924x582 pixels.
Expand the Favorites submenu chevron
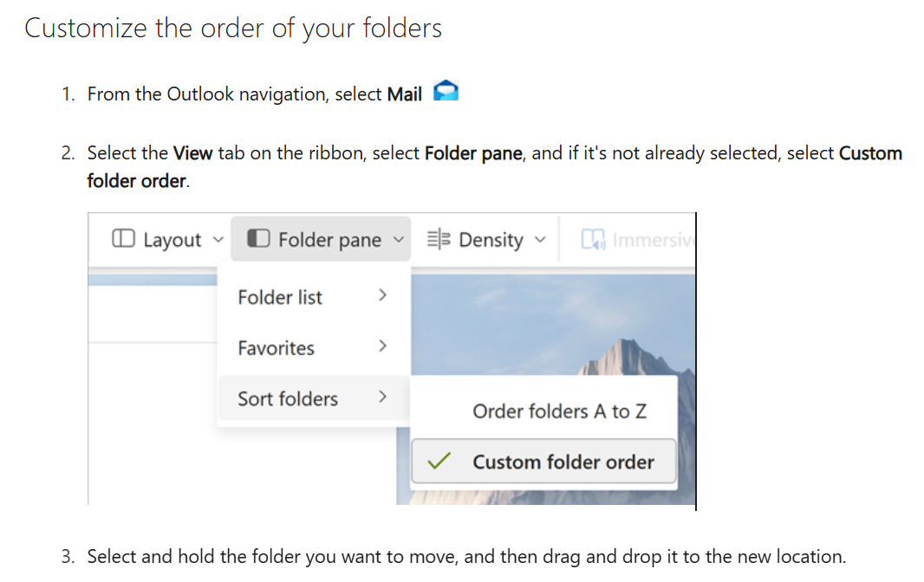click(382, 346)
